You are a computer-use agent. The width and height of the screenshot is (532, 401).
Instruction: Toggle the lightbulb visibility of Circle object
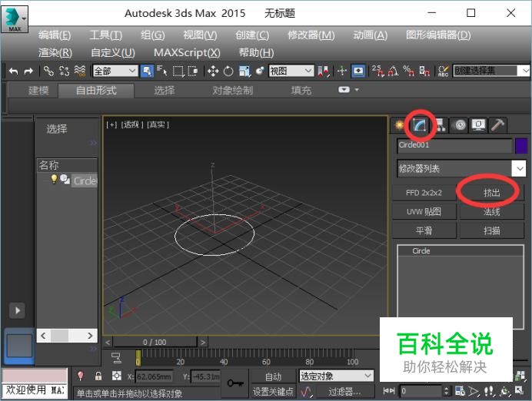coord(54,179)
